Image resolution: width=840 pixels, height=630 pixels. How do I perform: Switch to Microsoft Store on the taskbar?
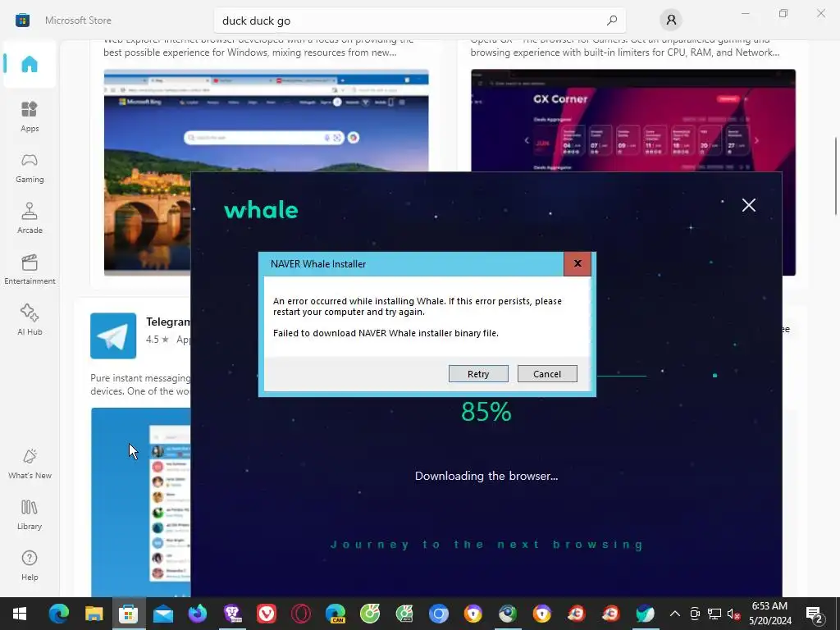pos(129,614)
